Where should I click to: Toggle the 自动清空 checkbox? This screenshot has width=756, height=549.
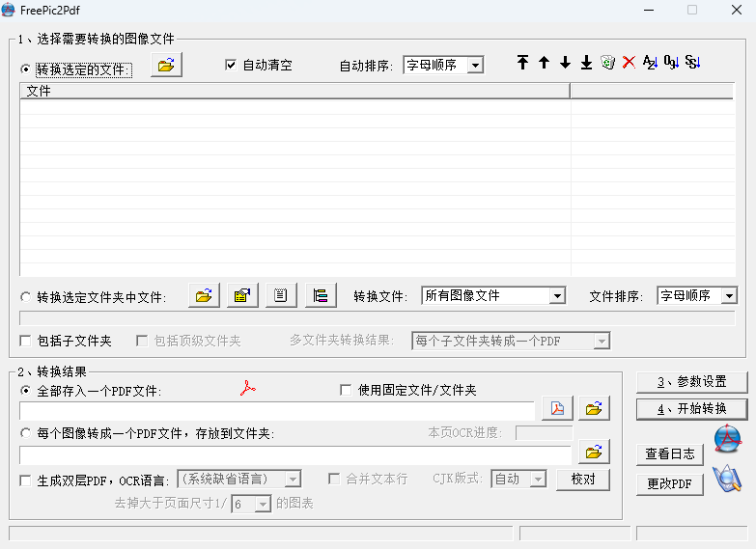point(231,66)
